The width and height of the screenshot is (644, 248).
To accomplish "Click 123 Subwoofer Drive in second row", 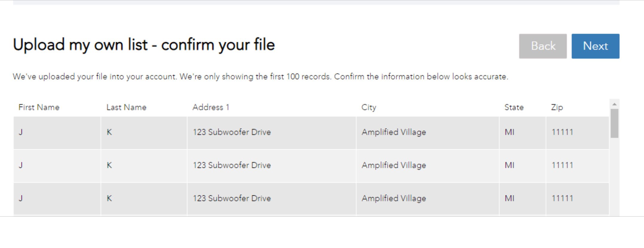I will tap(232, 165).
